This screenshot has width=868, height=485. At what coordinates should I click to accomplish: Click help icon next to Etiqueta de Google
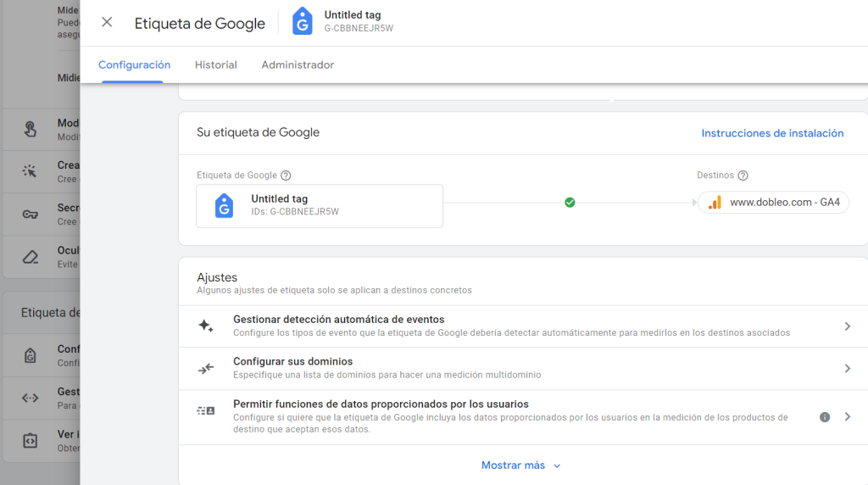pos(286,176)
